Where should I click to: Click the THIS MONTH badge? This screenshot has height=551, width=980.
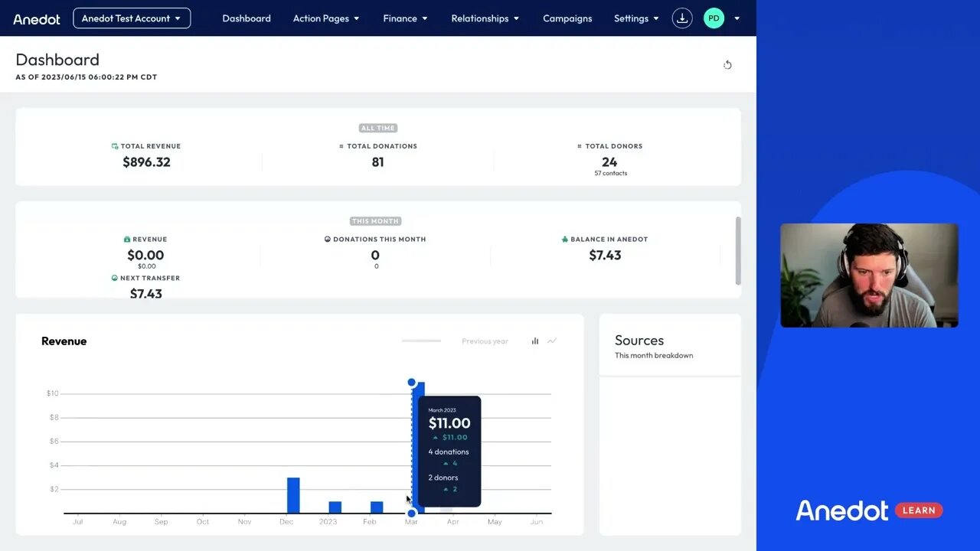point(375,221)
